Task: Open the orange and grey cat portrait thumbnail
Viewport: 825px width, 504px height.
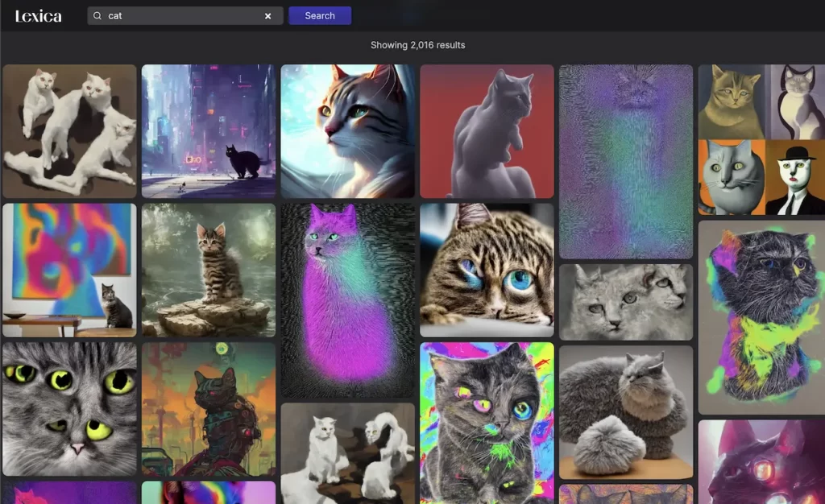Action: click(x=348, y=131)
